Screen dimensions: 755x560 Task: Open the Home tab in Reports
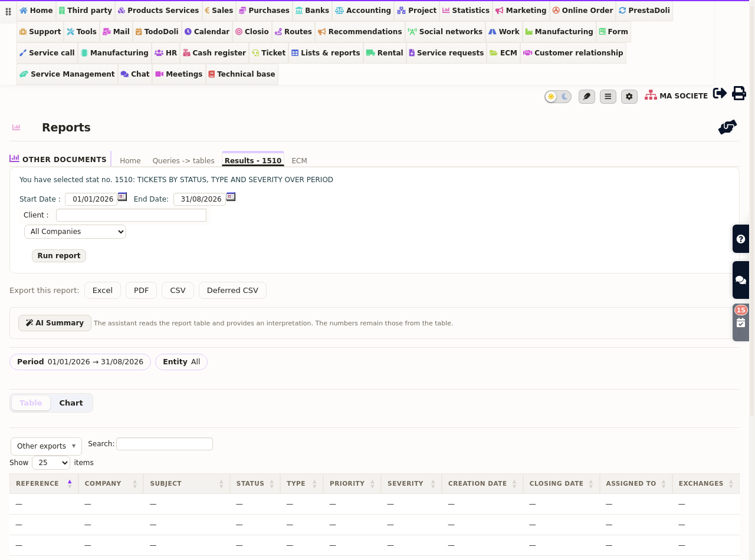coord(130,160)
